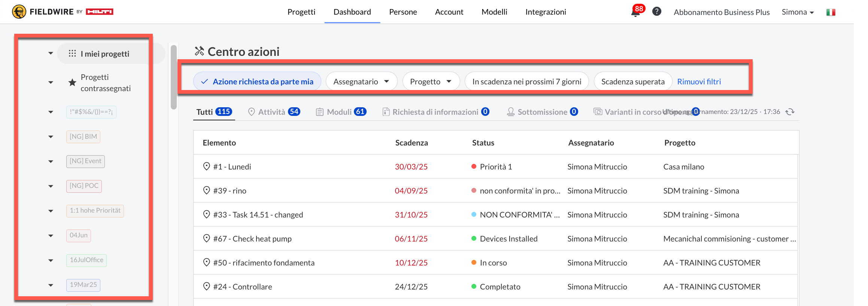This screenshot has height=306, width=868.
Task: Open the Simona user menu
Action: click(x=798, y=12)
